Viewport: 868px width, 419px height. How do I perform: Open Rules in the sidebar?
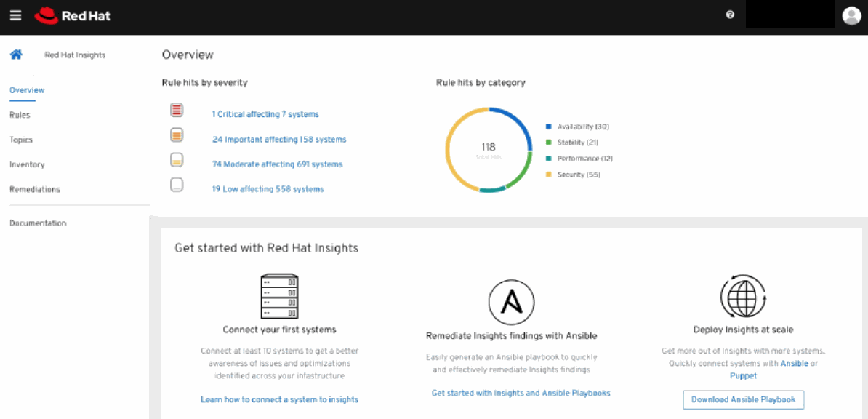coord(20,115)
